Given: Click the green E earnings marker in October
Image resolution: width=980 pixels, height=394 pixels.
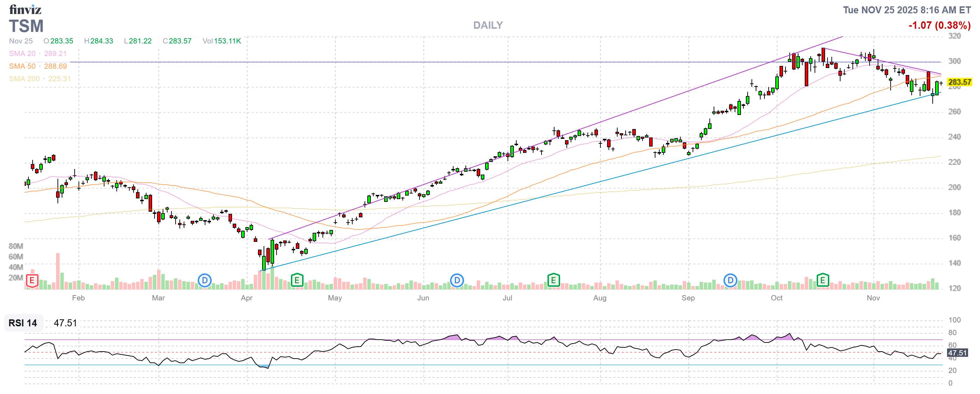Looking at the screenshot, I should click(x=823, y=280).
